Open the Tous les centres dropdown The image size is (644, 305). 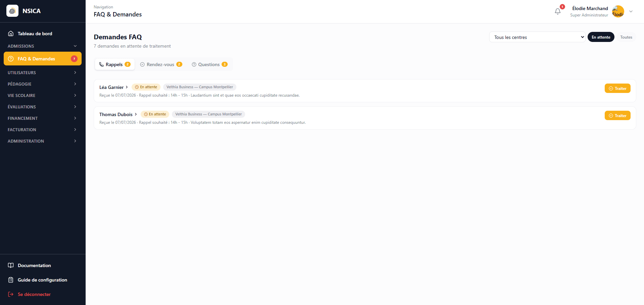point(537,37)
